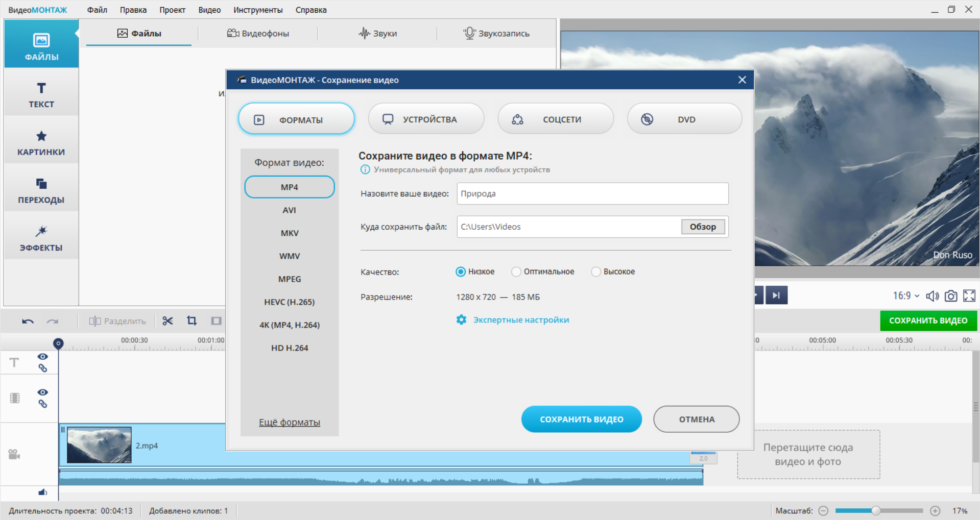Switch to the Звукозапись tab
This screenshot has height=520, width=980.
click(x=496, y=33)
